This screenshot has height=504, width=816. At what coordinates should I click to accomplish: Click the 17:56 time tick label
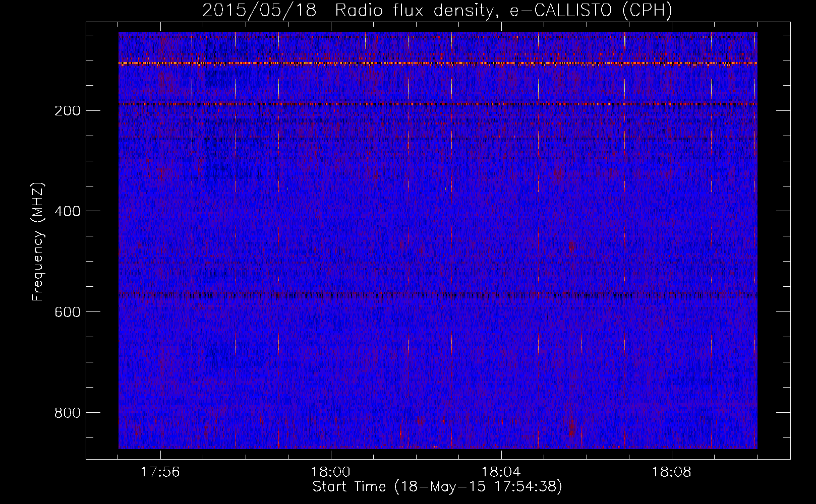click(160, 472)
